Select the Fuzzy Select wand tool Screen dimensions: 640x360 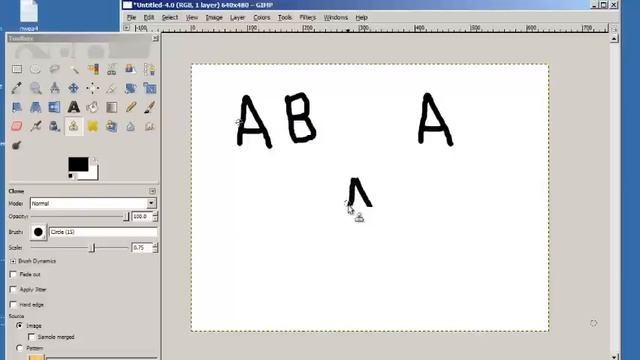(x=73, y=69)
